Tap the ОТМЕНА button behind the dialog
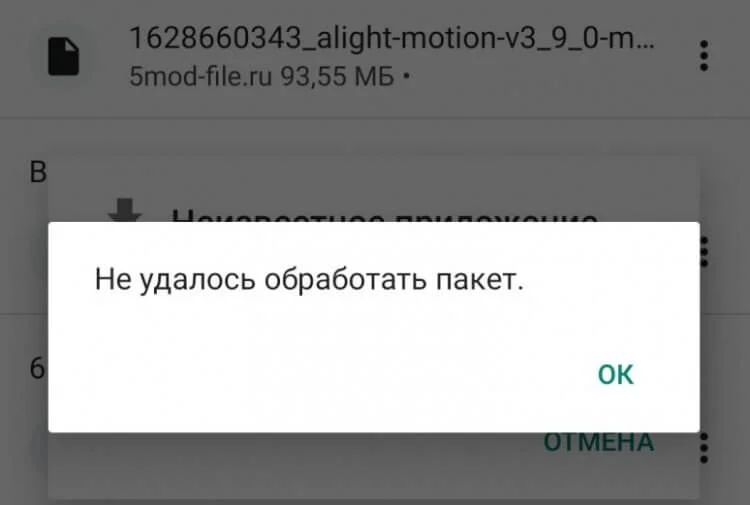 click(599, 442)
